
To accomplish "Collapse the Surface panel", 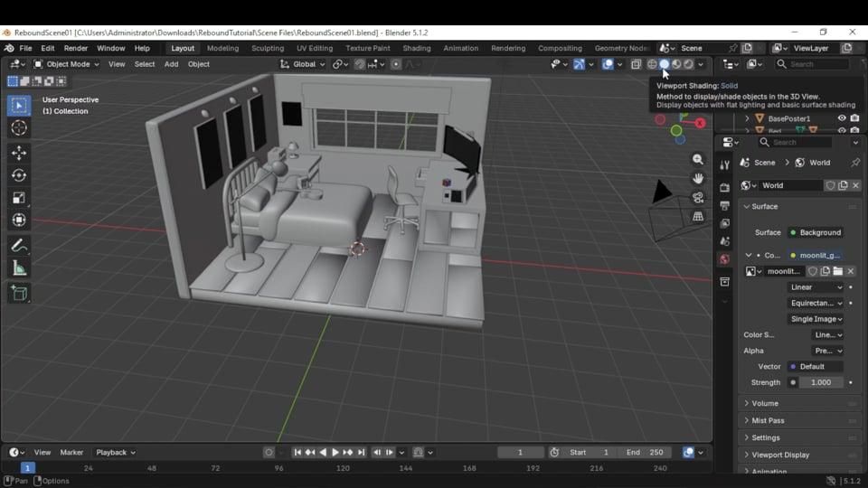I will pyautogui.click(x=800, y=206).
